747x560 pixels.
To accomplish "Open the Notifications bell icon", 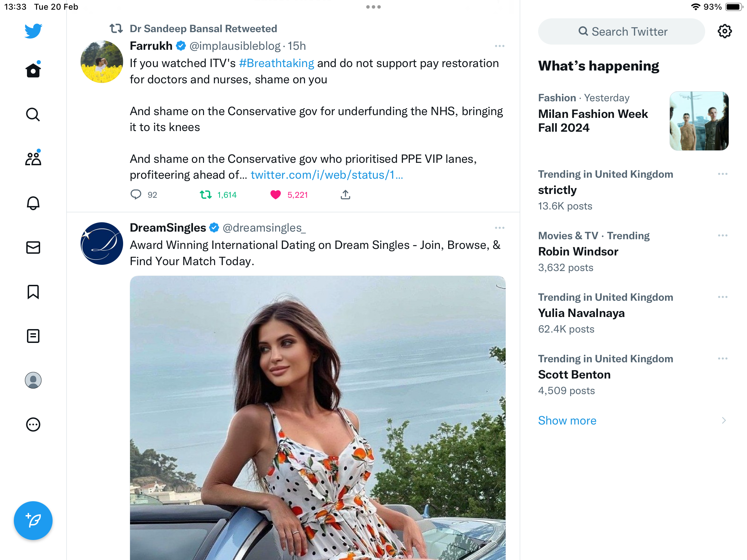I will pyautogui.click(x=33, y=203).
